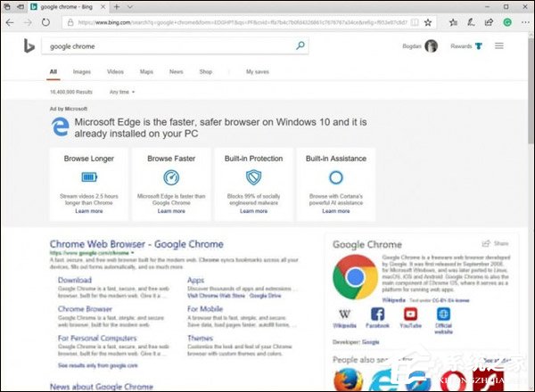535x392 pixels.
Task: Click Learn more under Browse Faster
Action: coord(171,211)
